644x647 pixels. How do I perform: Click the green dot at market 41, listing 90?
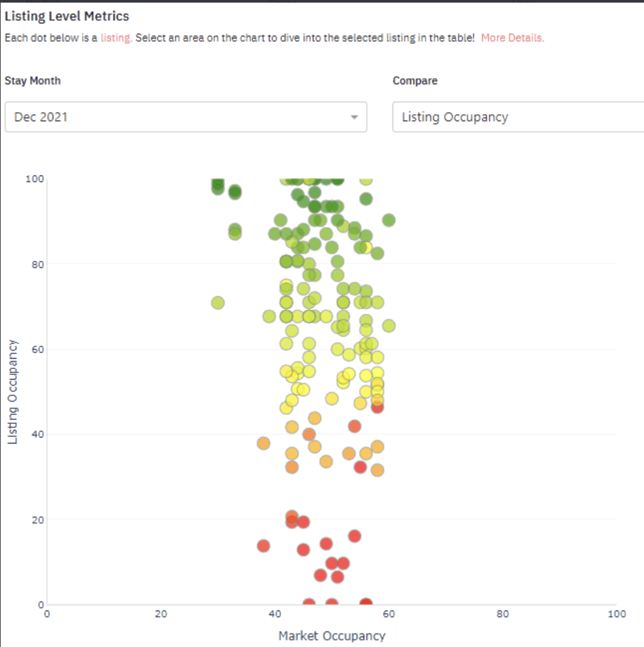tap(281, 220)
